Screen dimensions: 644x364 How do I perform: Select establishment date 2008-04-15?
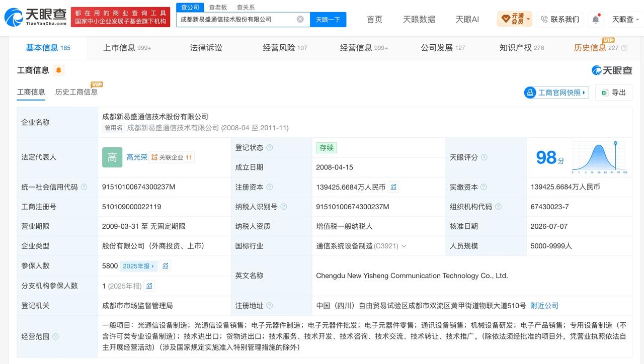click(x=335, y=167)
